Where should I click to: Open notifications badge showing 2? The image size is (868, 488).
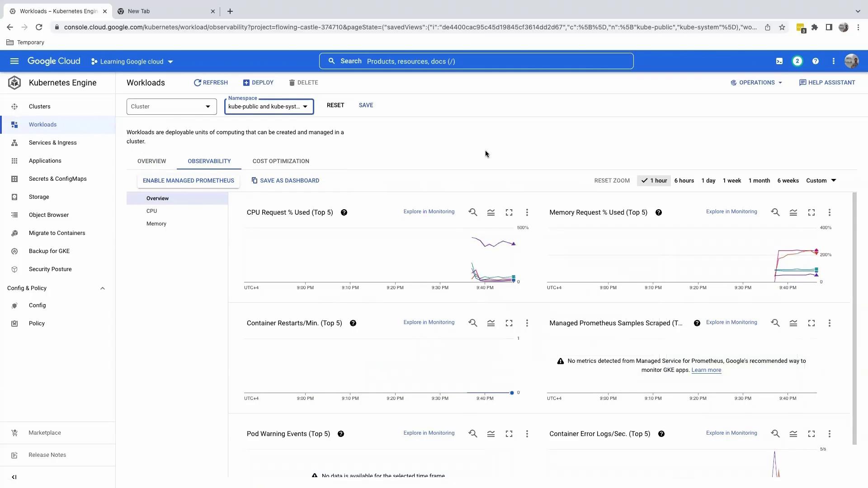pos(797,61)
